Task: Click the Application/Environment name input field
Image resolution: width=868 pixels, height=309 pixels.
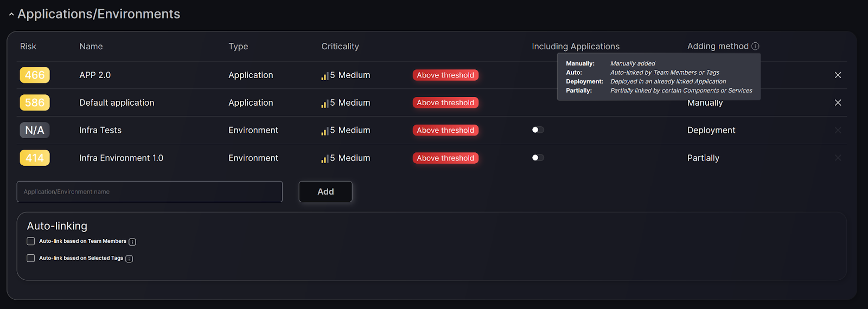Action: click(x=150, y=191)
